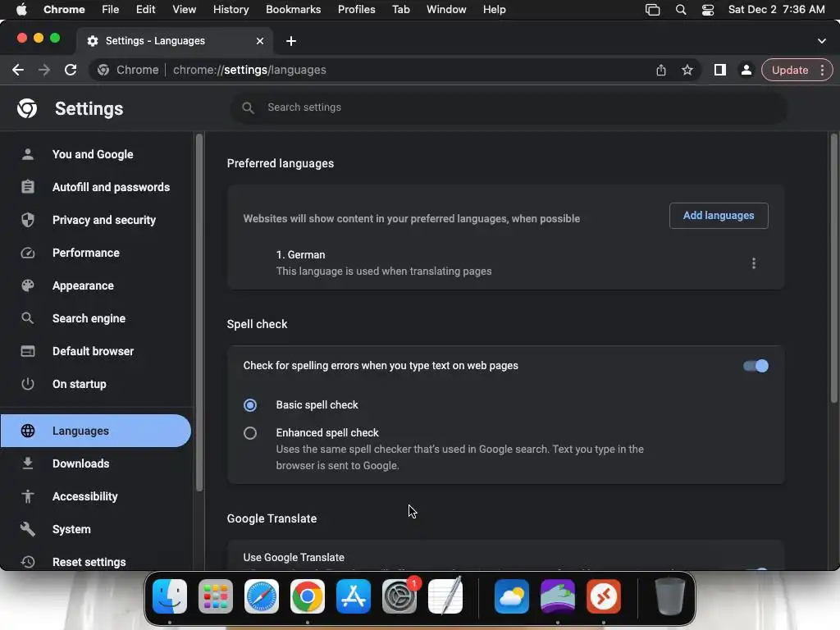Open the Bookmarks menu
840x630 pixels.
click(293, 10)
